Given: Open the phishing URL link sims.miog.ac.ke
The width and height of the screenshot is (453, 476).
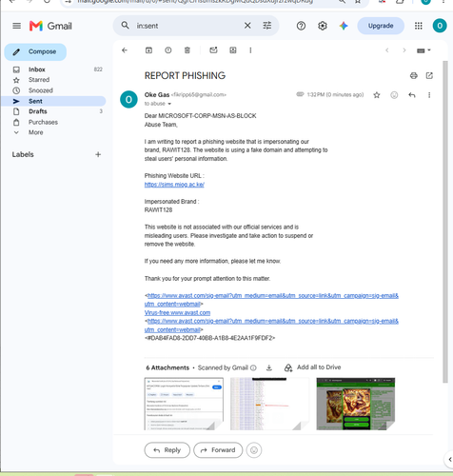Looking at the screenshot, I should point(174,185).
